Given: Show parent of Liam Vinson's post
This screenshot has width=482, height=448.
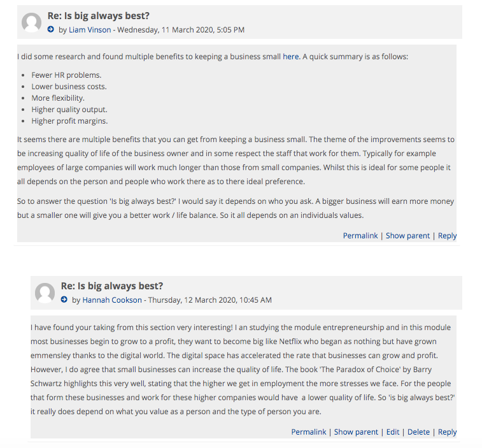Looking at the screenshot, I should (x=408, y=236).
